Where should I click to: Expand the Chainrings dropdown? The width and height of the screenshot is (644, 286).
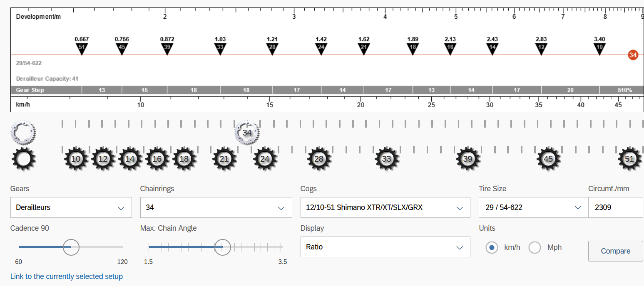coord(216,207)
